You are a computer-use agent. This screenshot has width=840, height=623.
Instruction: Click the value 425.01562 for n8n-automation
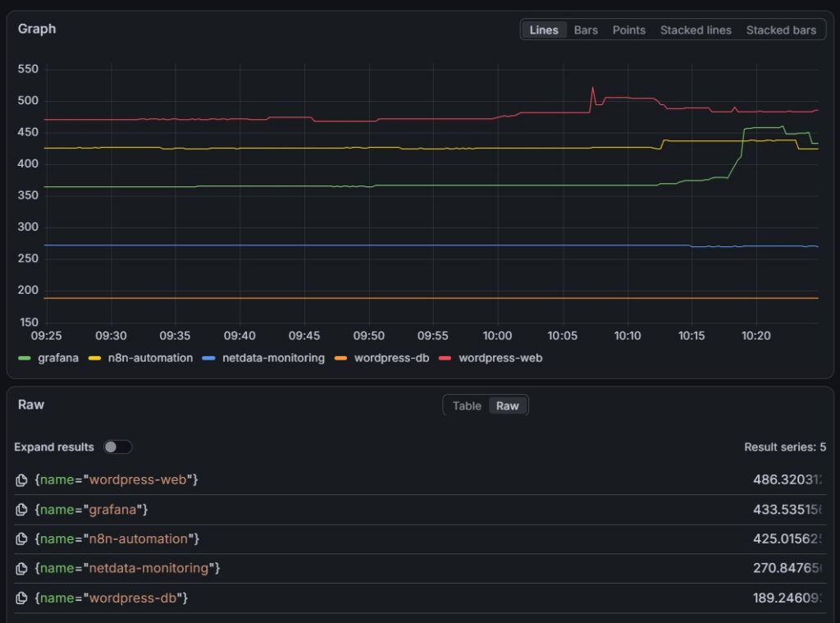(x=787, y=538)
